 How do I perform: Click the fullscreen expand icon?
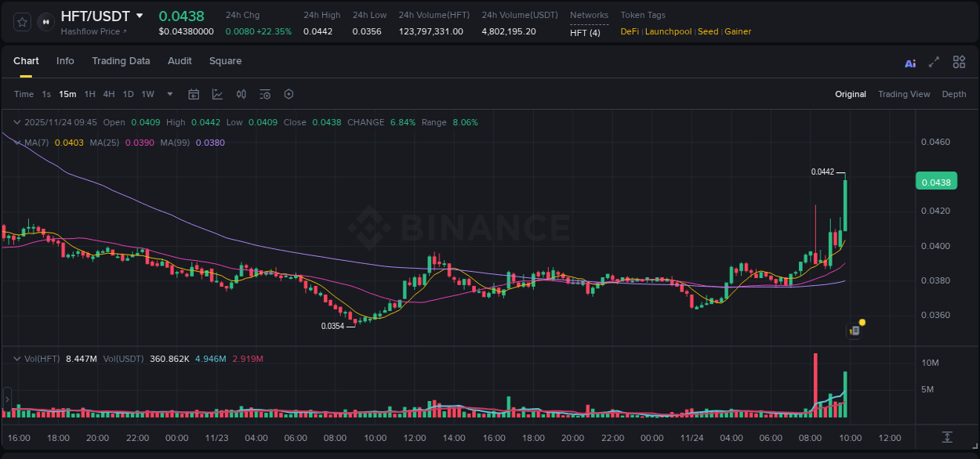pos(934,61)
